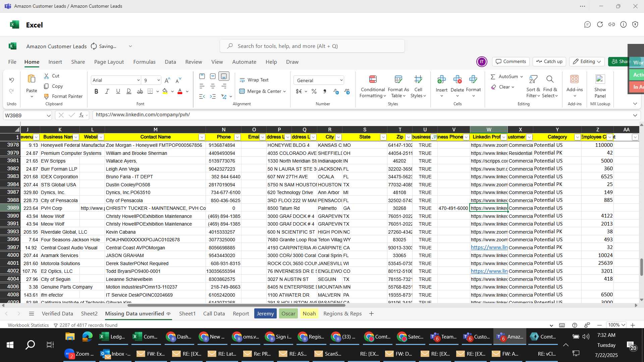The height and width of the screenshot is (362, 644).
Task: Click the search for tools box
Action: pos(312,46)
